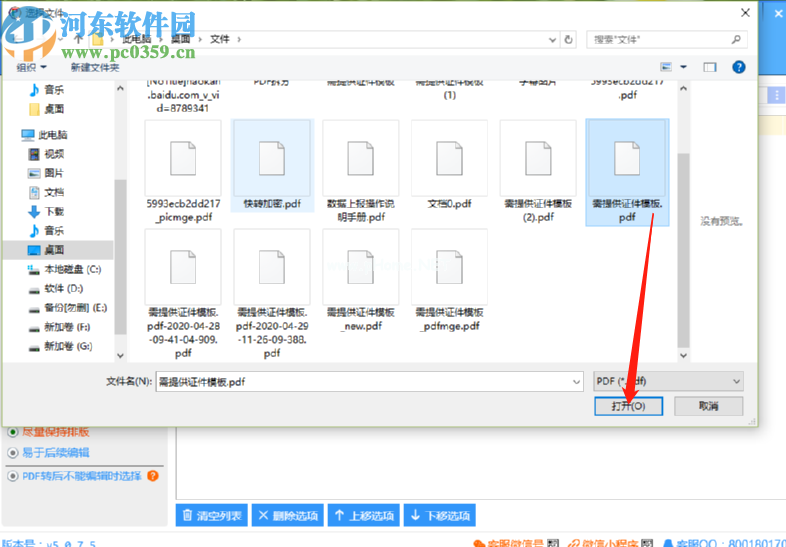
Task: Click the 数据上报操作说明手册.pdf file icon
Action: (x=360, y=159)
